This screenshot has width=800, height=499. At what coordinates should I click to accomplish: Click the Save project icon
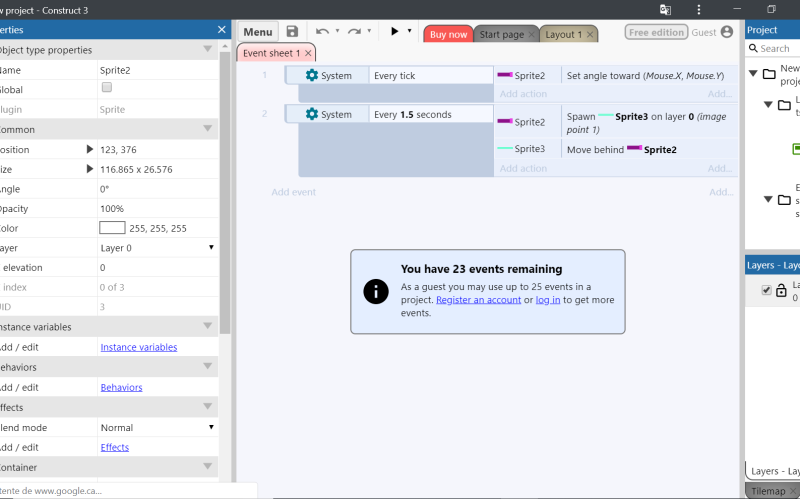(x=292, y=32)
